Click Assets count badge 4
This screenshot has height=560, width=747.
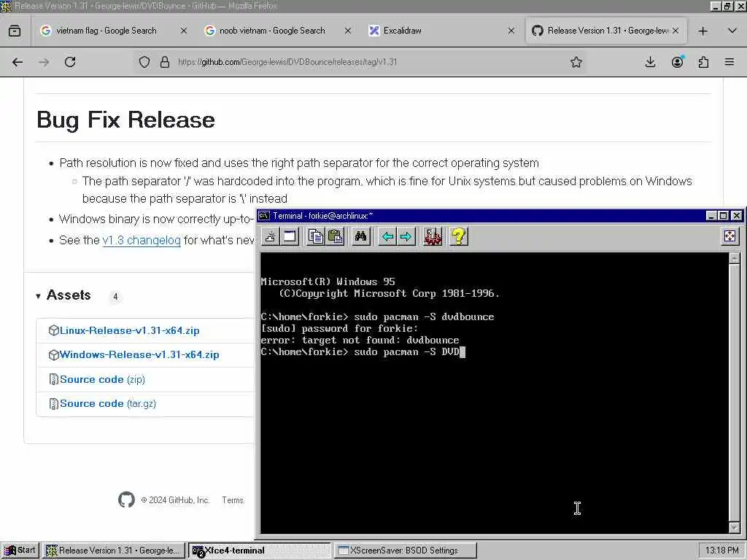[115, 297]
